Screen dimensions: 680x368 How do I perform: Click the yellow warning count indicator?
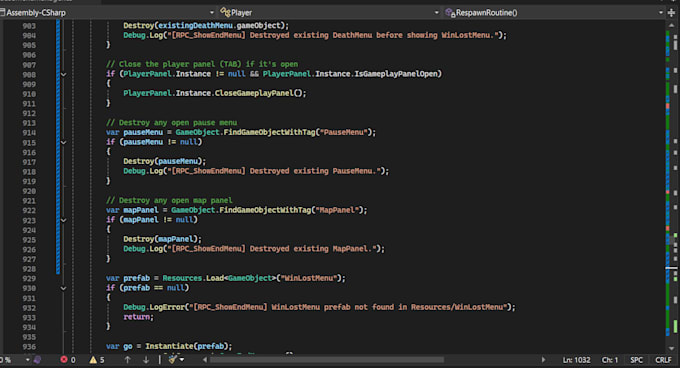pyautogui.click(x=97, y=360)
